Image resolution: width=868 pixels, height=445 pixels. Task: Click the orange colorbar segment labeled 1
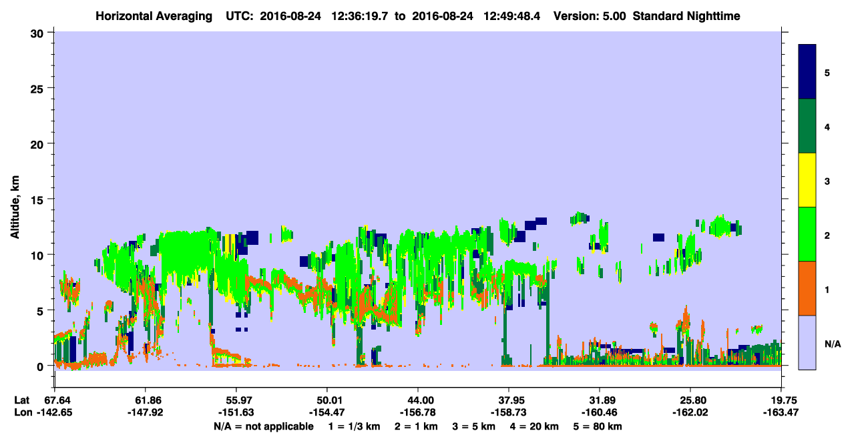click(807, 288)
